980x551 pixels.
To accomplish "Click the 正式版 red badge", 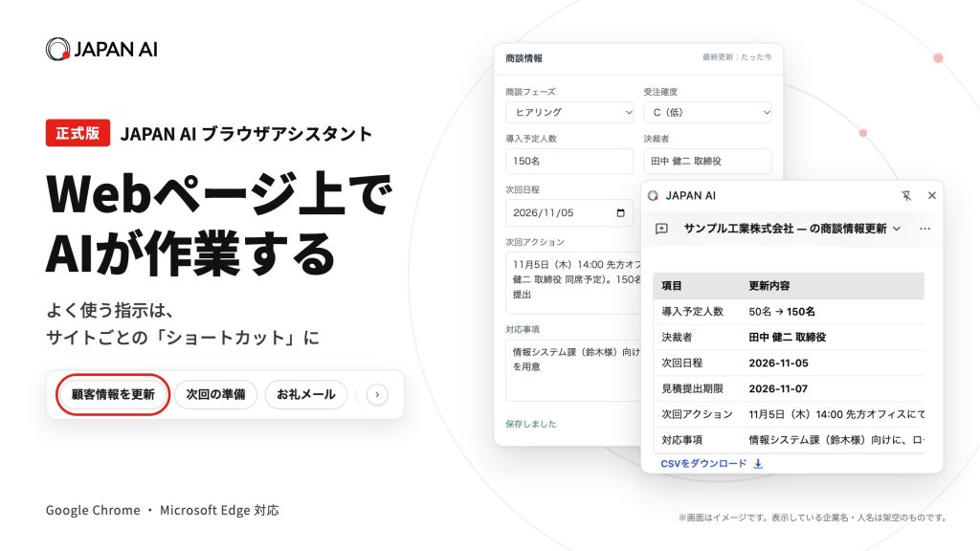I will point(78,133).
